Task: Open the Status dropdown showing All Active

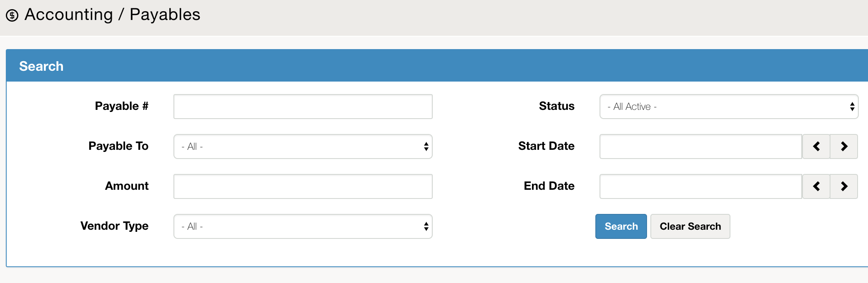Action: pos(729,107)
